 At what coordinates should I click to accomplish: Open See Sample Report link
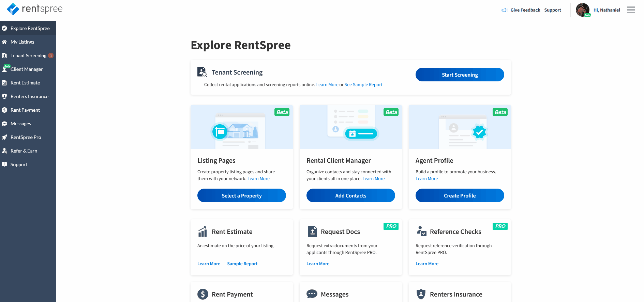(363, 84)
